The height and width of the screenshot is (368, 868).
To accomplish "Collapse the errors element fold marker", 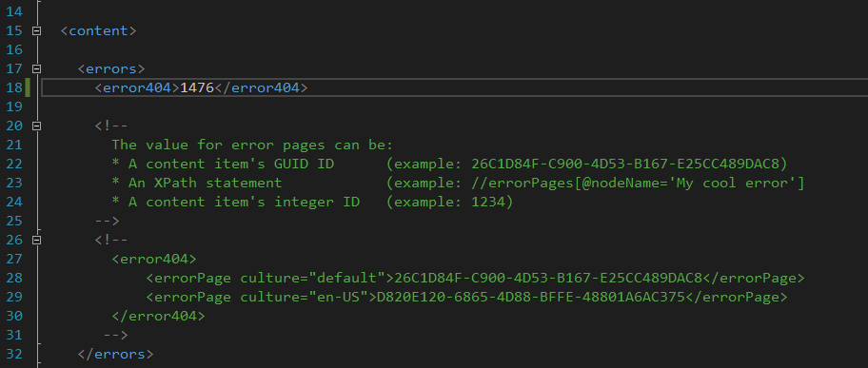I will [36, 69].
